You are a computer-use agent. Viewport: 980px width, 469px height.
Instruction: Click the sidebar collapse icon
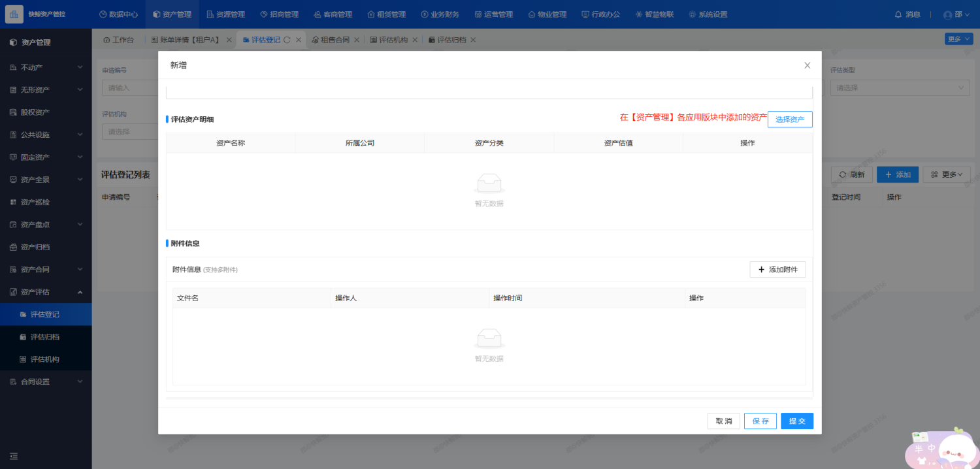pos(13,456)
